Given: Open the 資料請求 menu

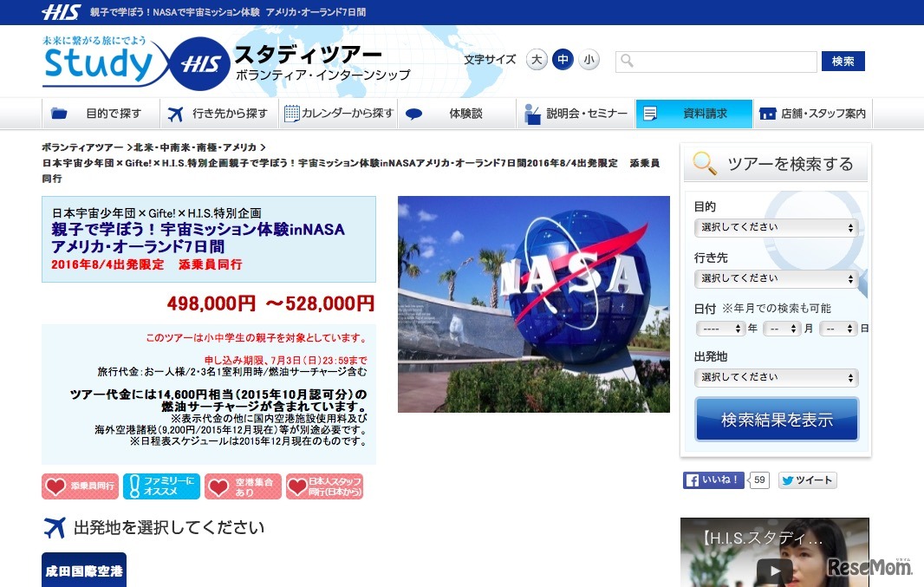Looking at the screenshot, I should pyautogui.click(x=694, y=114).
